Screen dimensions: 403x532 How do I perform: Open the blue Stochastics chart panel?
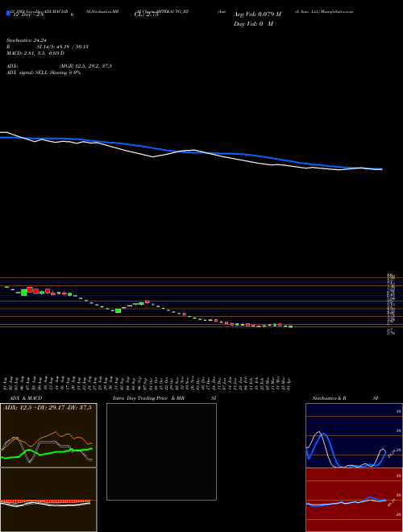pos(354,435)
